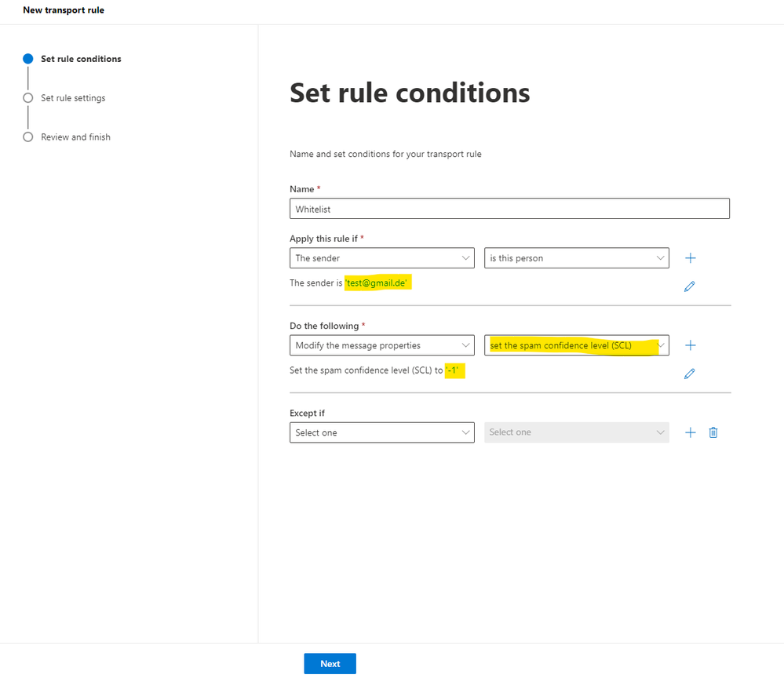Viewport: 784px width, 682px height.
Task: Expand the 'set the spam confidence level' dropdown
Action: [576, 345]
